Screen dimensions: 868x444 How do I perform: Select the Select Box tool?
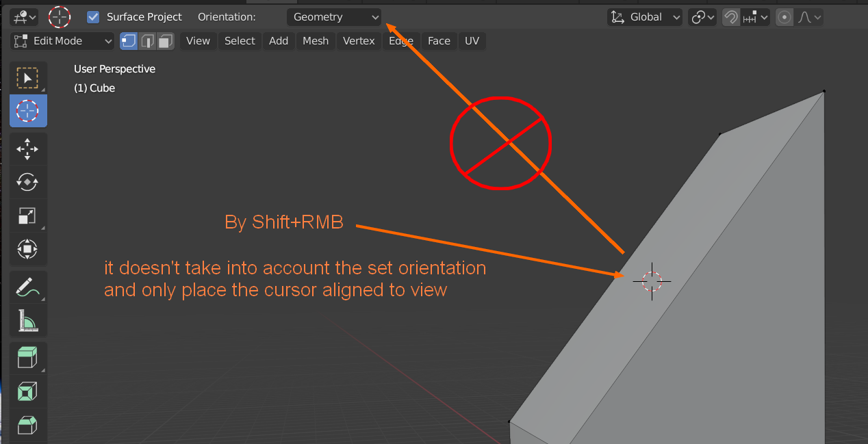[x=28, y=78]
